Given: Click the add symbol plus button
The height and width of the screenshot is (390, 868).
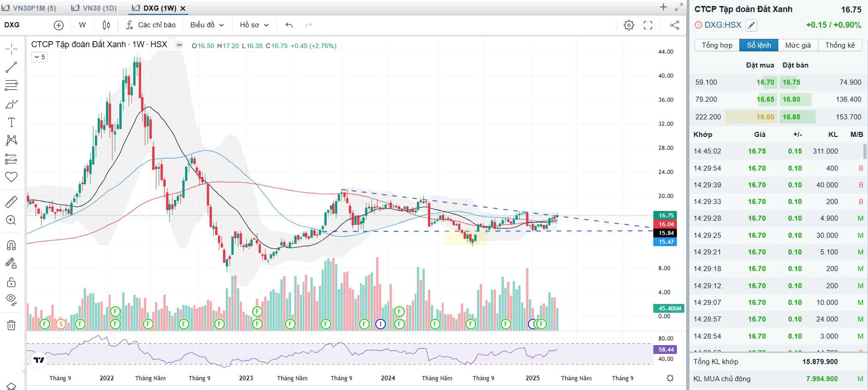Looking at the screenshot, I should click(x=59, y=25).
